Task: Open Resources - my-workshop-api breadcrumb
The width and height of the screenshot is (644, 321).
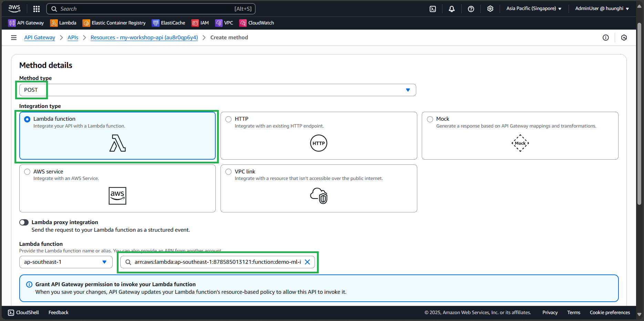Action: point(144,38)
